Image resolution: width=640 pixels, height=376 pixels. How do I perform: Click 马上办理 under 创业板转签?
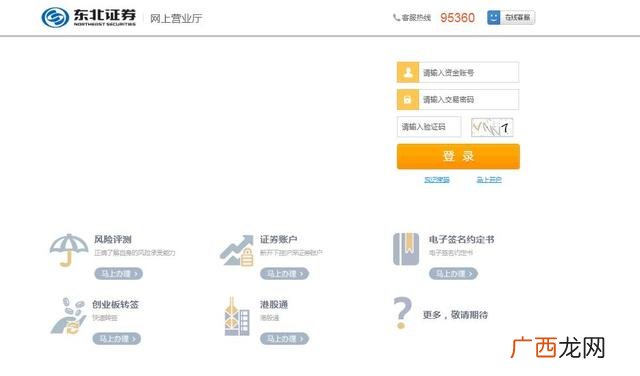coord(117,339)
